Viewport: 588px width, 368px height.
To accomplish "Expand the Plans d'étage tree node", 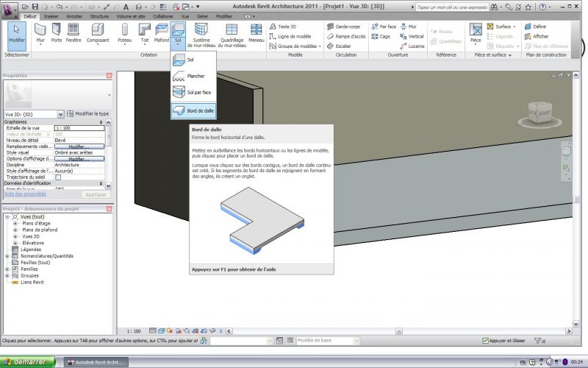I will coord(15,224).
